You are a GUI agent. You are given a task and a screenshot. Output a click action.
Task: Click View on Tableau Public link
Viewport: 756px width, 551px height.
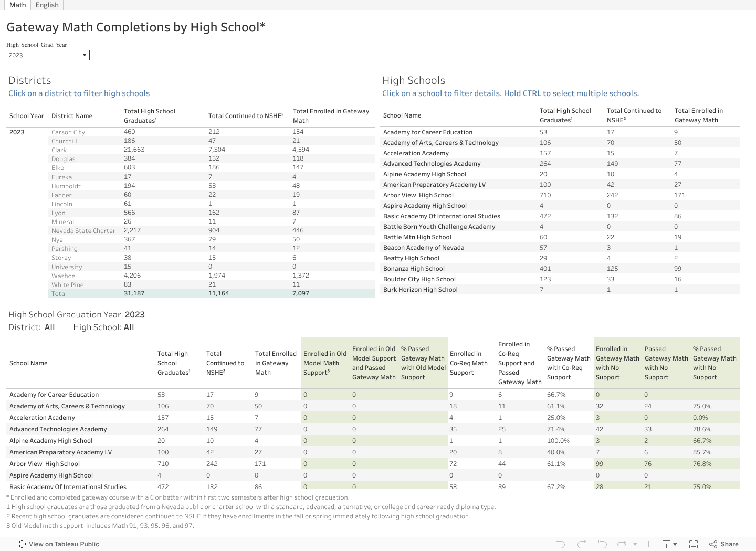pos(64,544)
